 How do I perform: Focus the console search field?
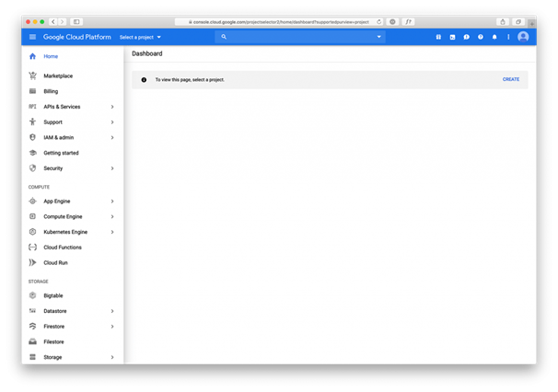pyautogui.click(x=300, y=37)
